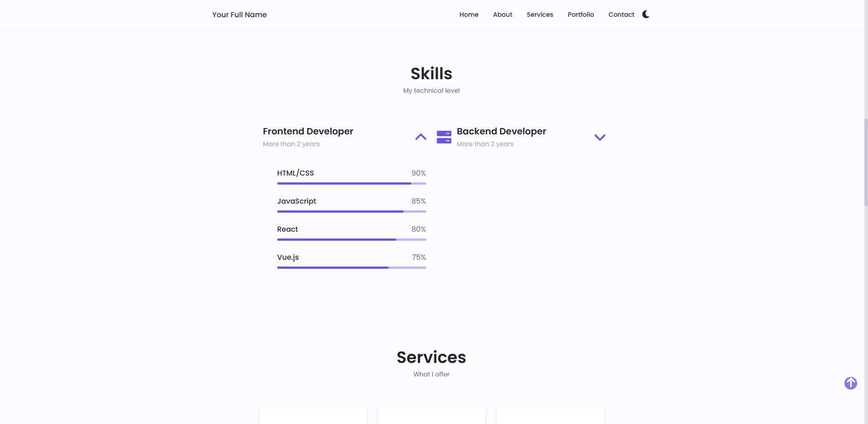Click the React progress bar
868x424 pixels.
[x=352, y=240]
